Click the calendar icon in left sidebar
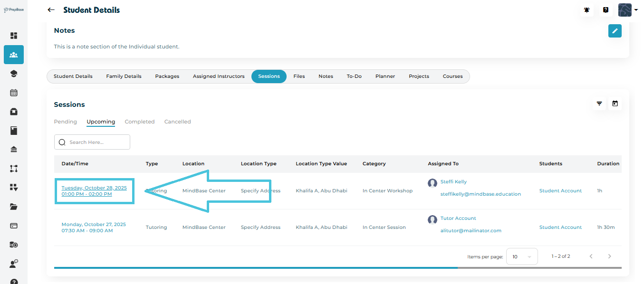Screen dimensions: 644x284 point(14,93)
